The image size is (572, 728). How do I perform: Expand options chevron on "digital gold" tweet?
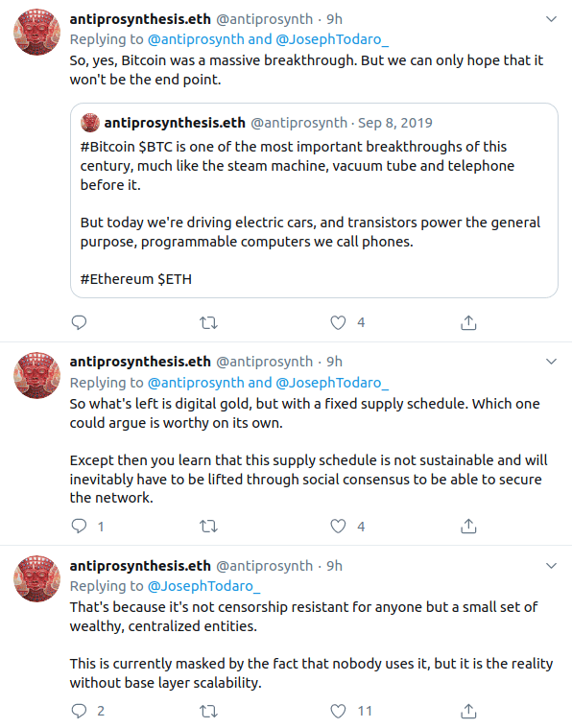coord(551,362)
